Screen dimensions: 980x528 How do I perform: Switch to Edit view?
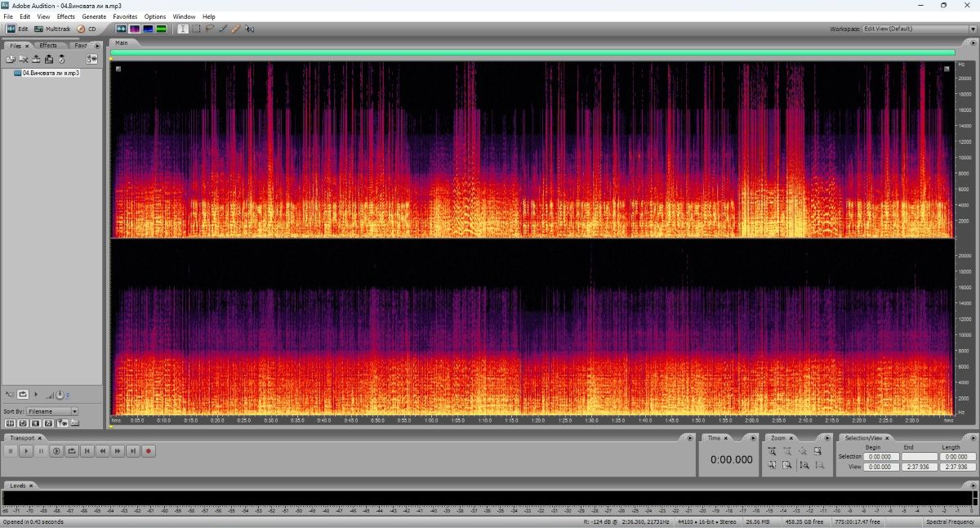tap(17, 29)
